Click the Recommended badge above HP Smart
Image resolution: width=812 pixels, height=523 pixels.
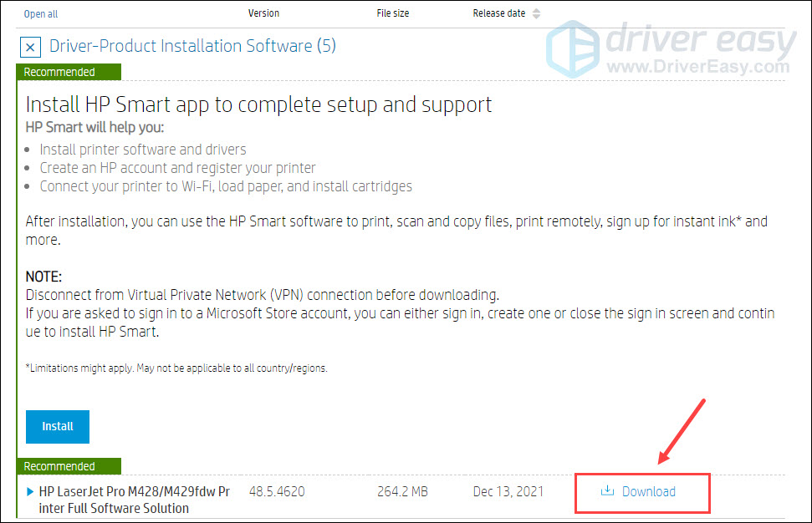(x=59, y=73)
